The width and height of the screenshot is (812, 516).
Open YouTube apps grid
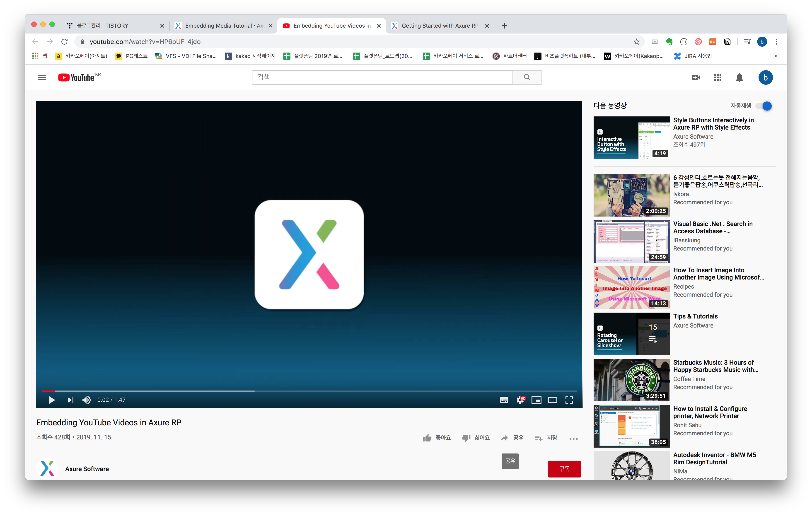coord(718,77)
